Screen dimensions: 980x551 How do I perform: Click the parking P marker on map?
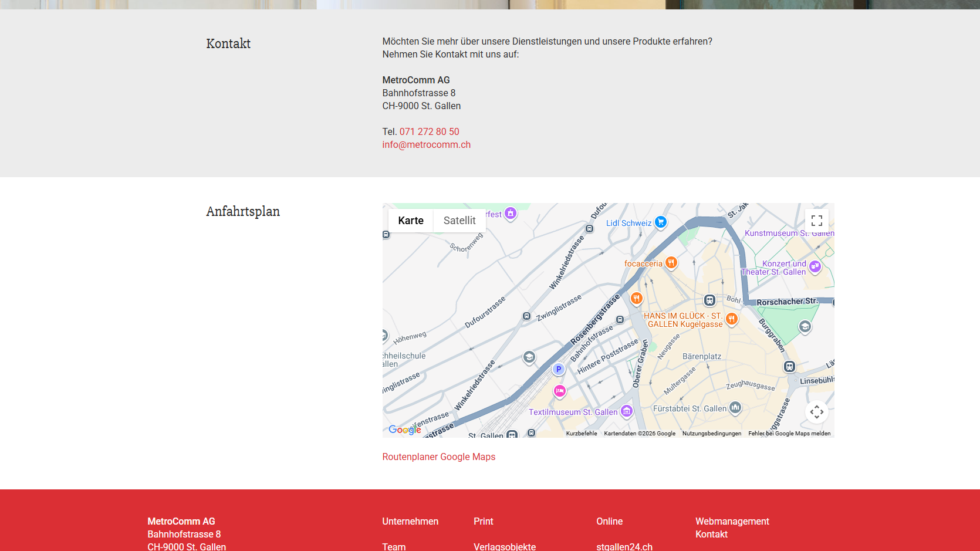559,369
